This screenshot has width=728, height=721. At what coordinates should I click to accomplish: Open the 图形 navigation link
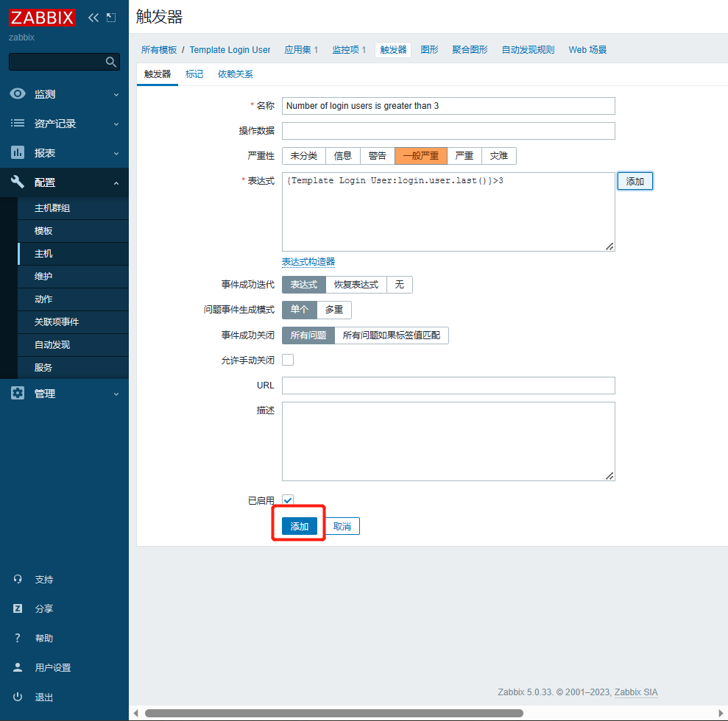tap(429, 49)
